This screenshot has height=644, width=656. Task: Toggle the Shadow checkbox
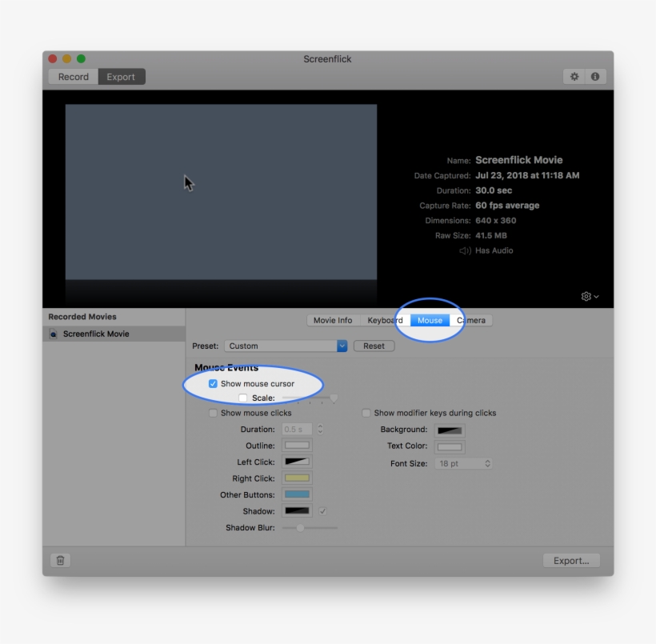pos(322,511)
